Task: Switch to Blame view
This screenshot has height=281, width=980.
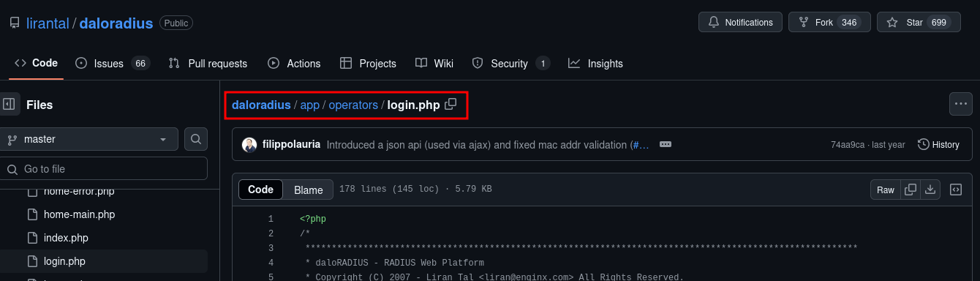Action: click(309, 190)
